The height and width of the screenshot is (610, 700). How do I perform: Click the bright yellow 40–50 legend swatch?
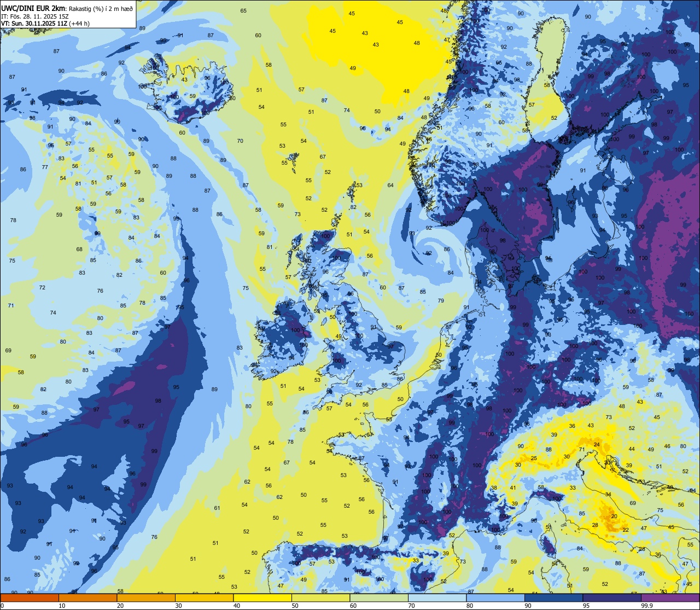262,598
